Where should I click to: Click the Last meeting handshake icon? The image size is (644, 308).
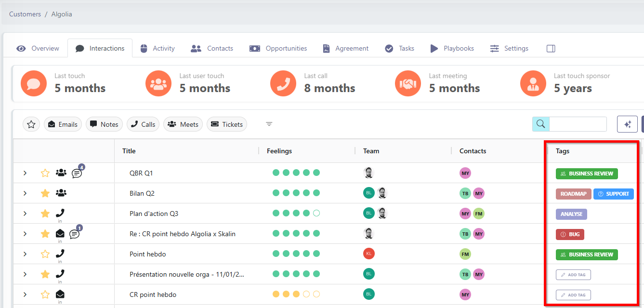408,83
